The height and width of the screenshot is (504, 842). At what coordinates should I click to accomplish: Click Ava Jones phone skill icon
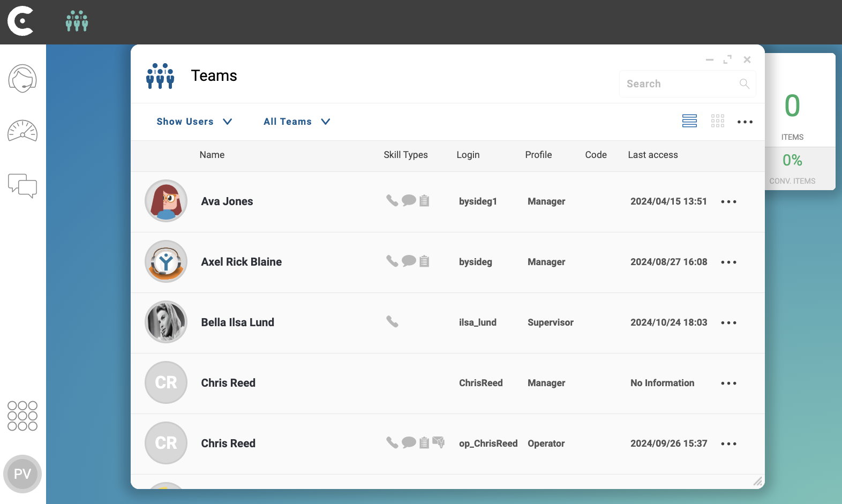pos(392,200)
